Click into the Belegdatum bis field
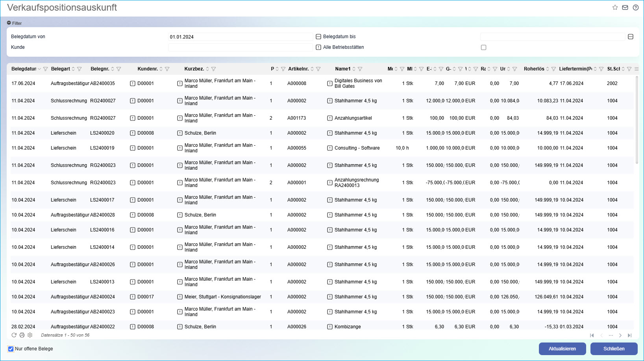This screenshot has height=361, width=644. tap(553, 37)
